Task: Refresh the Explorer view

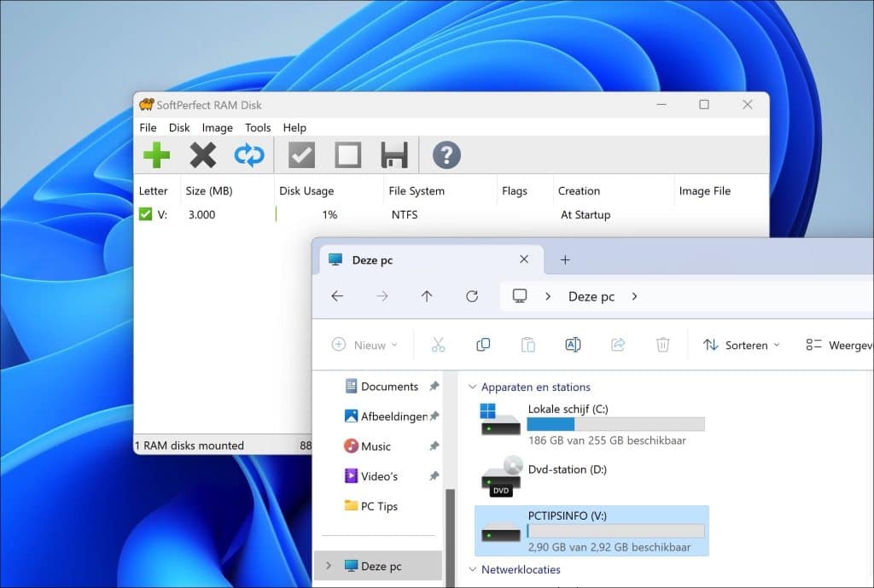Action: tap(471, 296)
